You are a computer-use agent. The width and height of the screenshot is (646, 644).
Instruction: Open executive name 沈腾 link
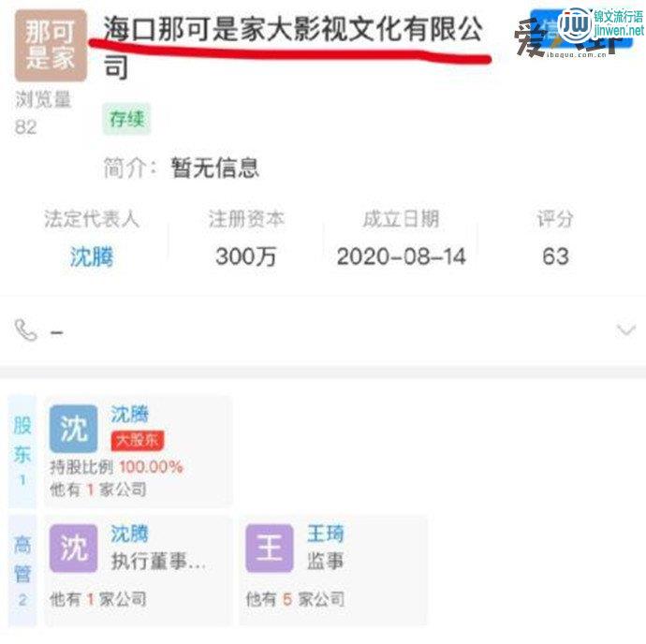pyautogui.click(x=129, y=534)
